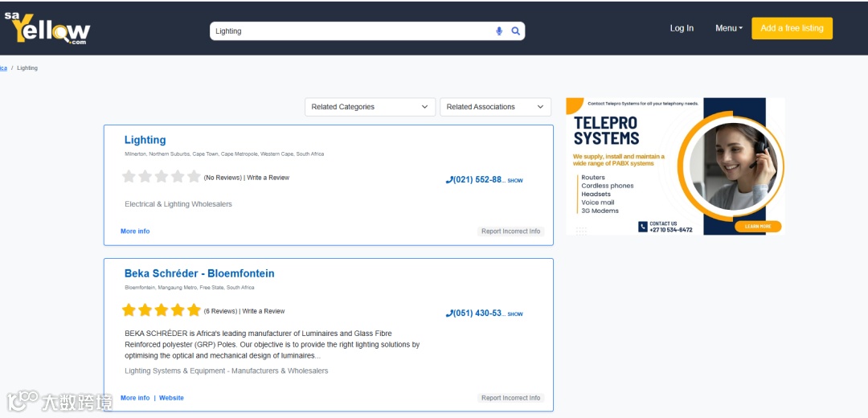Write a Review for the Lighting listing

[268, 178]
